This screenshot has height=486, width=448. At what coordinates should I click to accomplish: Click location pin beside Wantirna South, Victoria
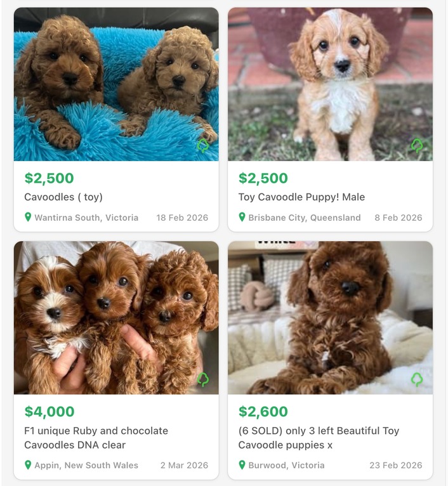pos(28,217)
